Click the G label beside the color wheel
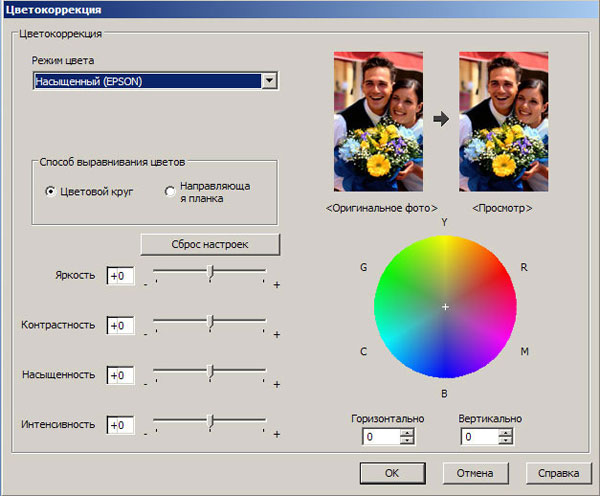 pos(364,267)
